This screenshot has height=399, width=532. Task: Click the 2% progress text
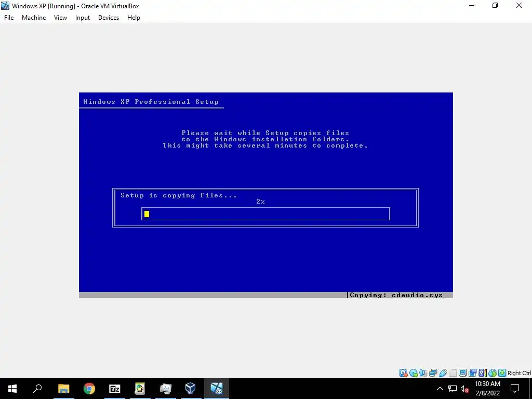pyautogui.click(x=261, y=202)
